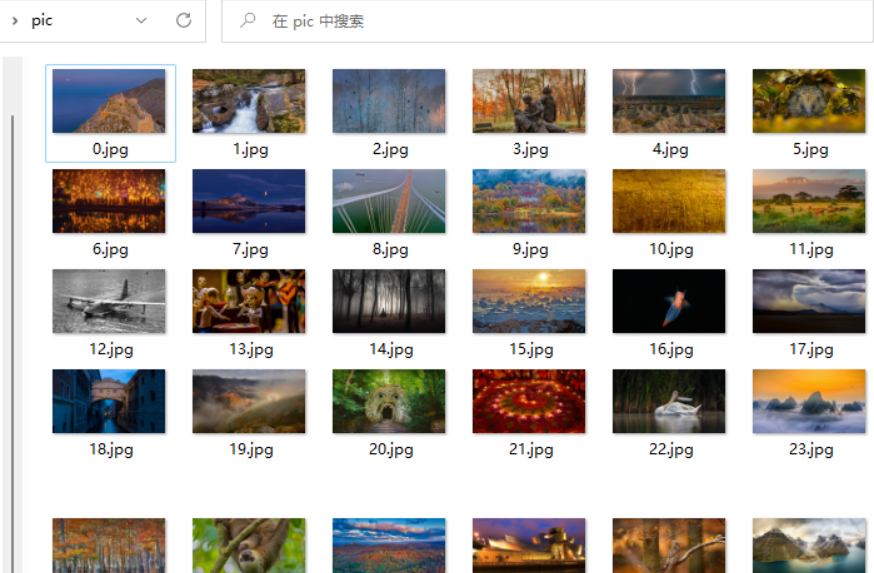This screenshot has width=874, height=573.
Task: Click the file name 17.jpg
Action: tap(811, 349)
